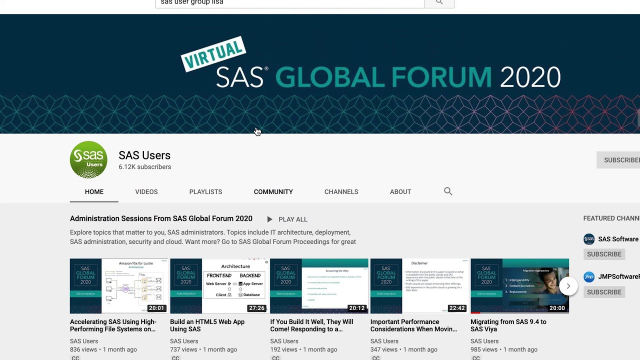The height and width of the screenshot is (360, 640).
Task: Open the Accelerating SAS video thumbnail
Action: pyautogui.click(x=119, y=286)
